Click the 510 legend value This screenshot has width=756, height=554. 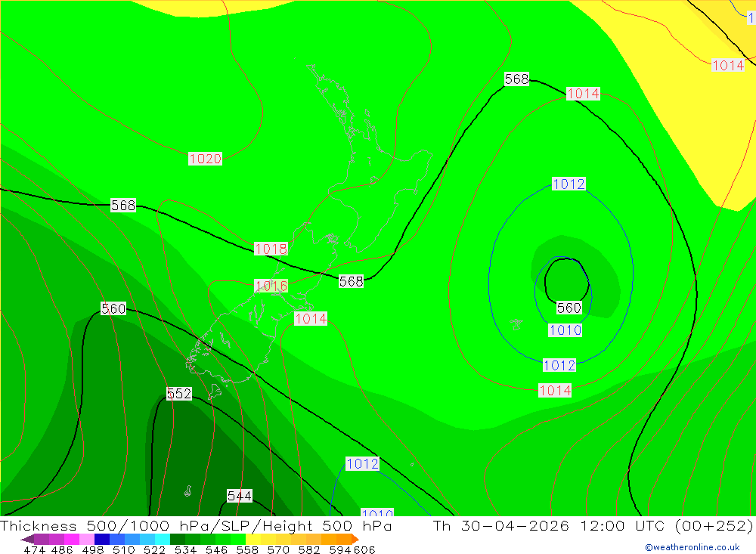click(x=123, y=549)
